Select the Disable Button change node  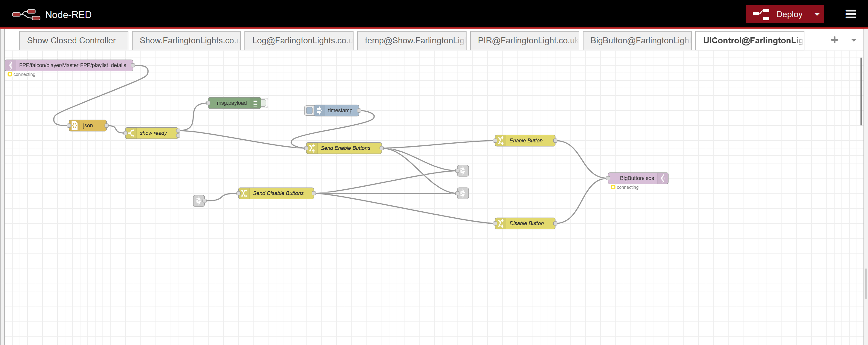coord(526,223)
